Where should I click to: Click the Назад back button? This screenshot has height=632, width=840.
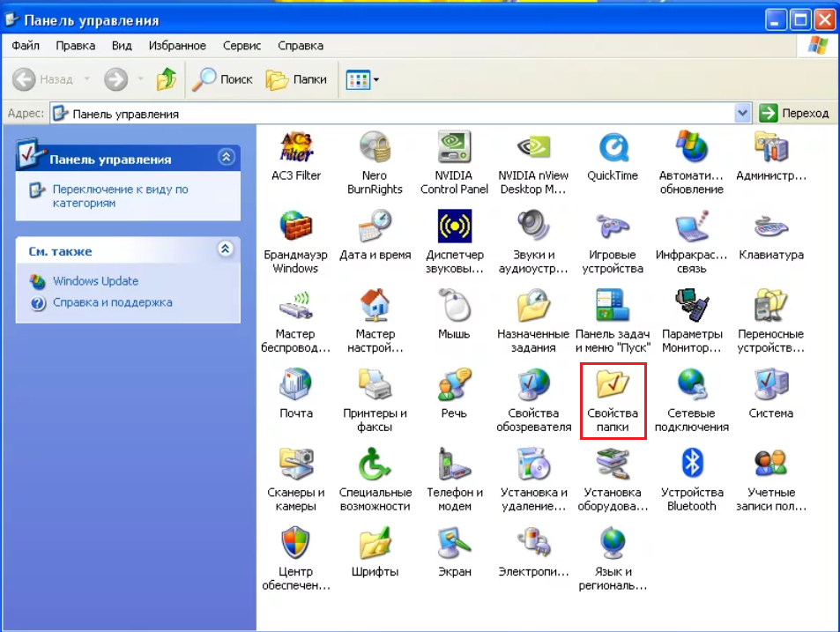[42, 80]
